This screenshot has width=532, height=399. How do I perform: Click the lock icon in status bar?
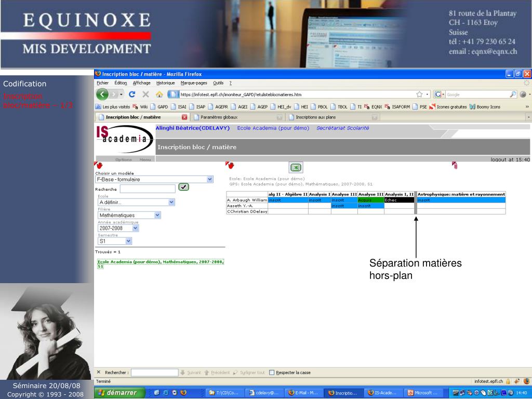[508, 381]
